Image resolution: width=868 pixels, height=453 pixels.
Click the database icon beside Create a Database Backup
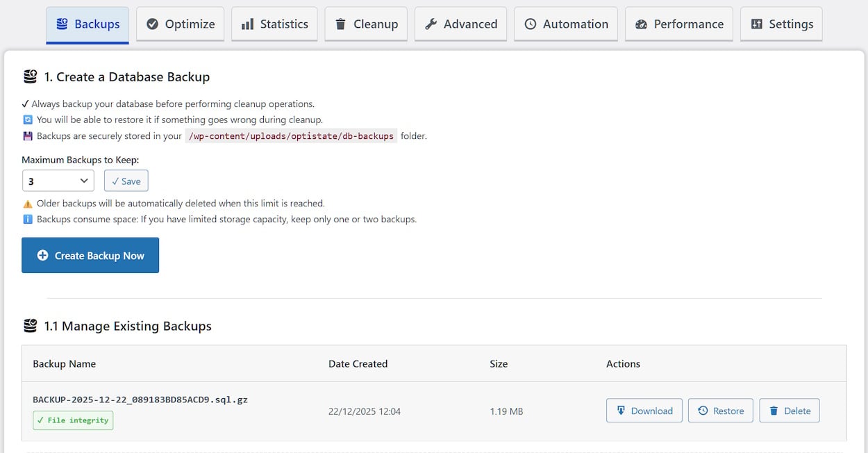(x=30, y=76)
